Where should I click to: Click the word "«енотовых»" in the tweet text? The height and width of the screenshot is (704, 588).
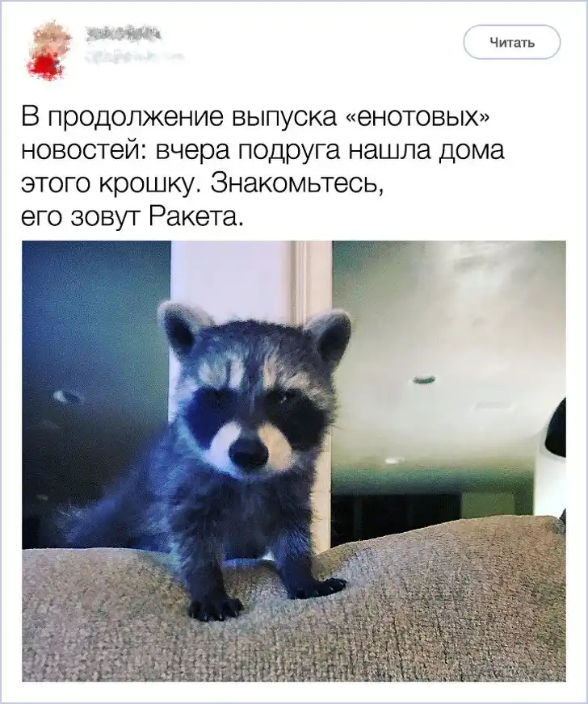(x=418, y=117)
